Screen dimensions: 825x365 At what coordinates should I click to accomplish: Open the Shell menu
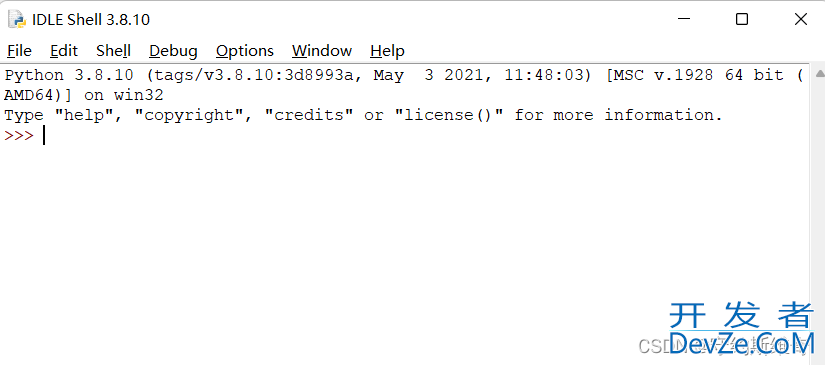[113, 51]
